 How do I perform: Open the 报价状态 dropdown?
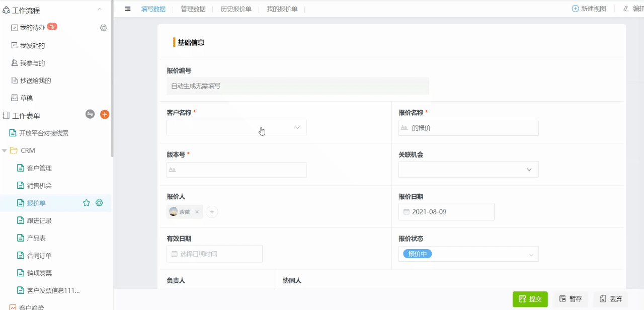click(x=468, y=254)
